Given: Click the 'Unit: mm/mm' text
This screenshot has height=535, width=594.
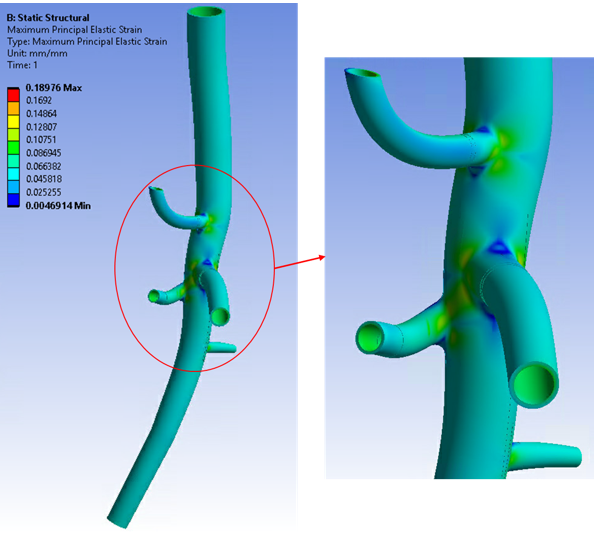Looking at the screenshot, I should 37,53.
